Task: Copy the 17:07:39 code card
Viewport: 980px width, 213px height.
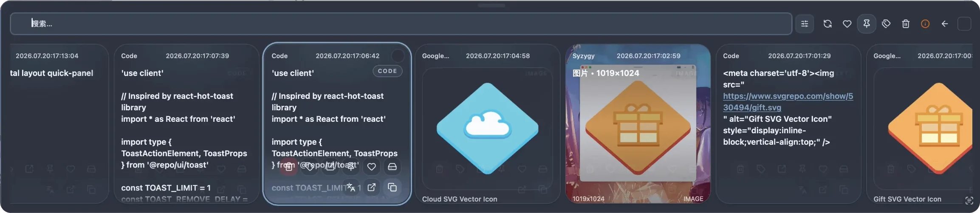Action: point(242,189)
